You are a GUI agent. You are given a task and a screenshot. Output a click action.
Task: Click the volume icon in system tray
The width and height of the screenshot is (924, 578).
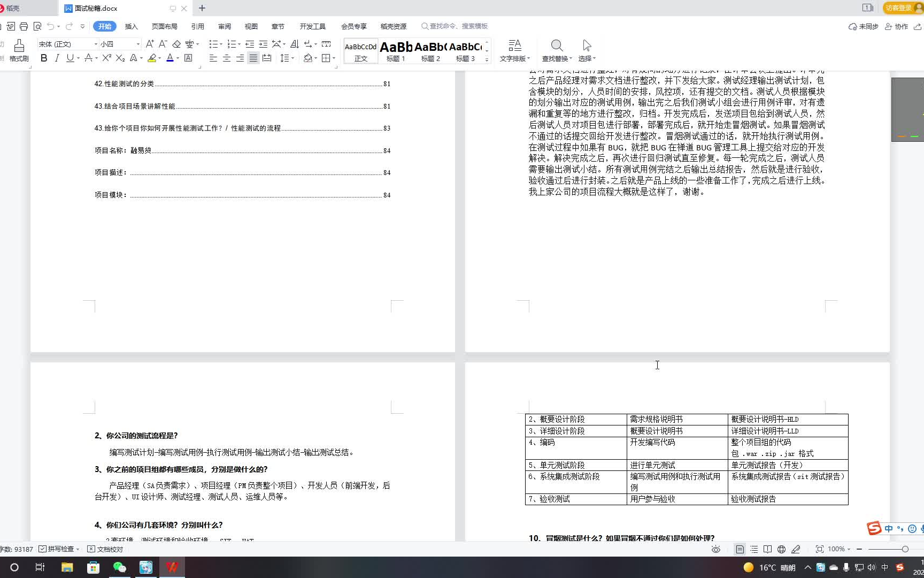coord(872,567)
